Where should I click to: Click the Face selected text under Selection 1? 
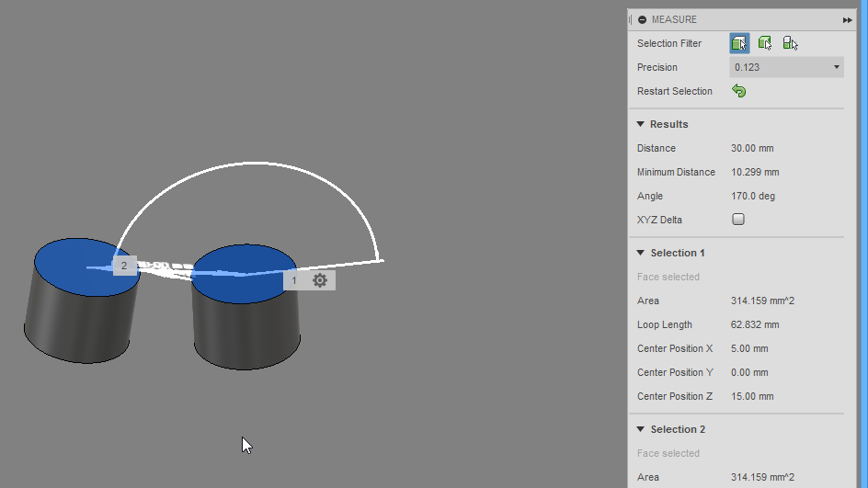(668, 277)
